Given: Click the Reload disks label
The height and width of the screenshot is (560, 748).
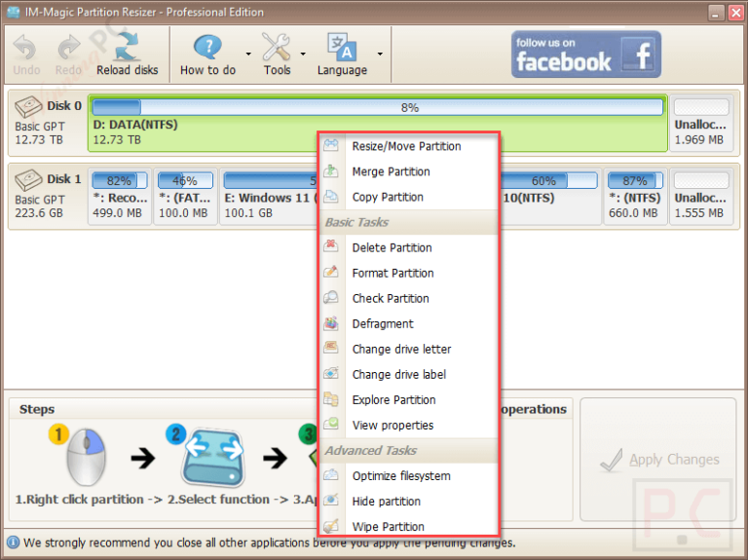Looking at the screenshot, I should click(127, 70).
